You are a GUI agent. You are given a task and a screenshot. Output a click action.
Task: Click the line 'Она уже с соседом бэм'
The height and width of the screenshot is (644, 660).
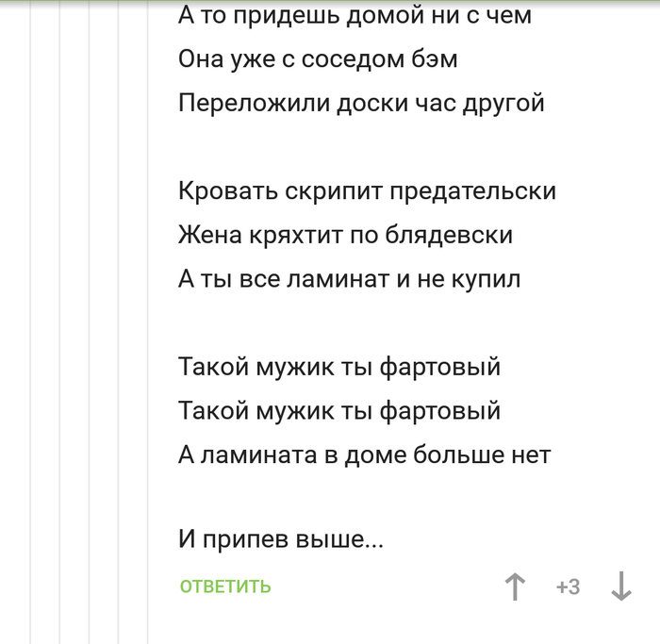click(318, 59)
